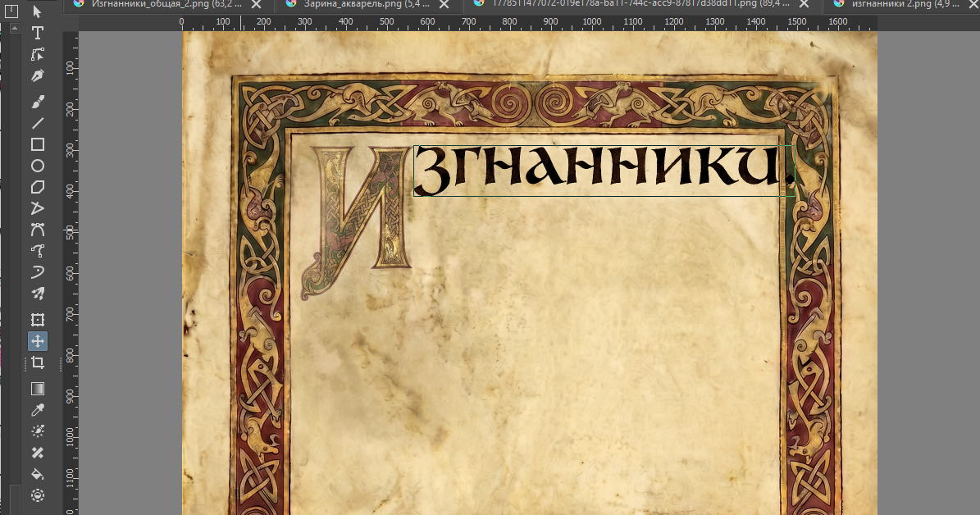Select the Fill bucket tool
Viewport: 980px width, 515px height.
[x=38, y=474]
